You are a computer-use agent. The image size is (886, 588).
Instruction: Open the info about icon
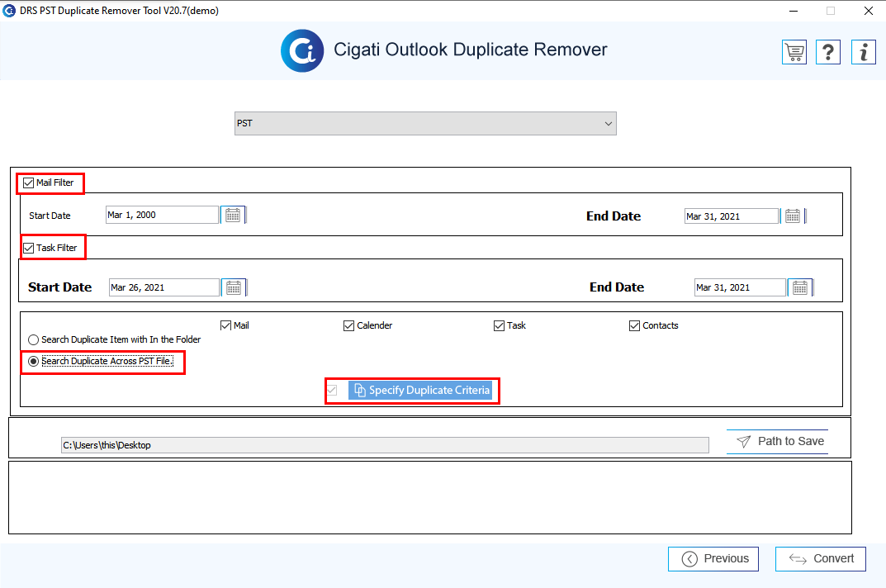tap(864, 53)
